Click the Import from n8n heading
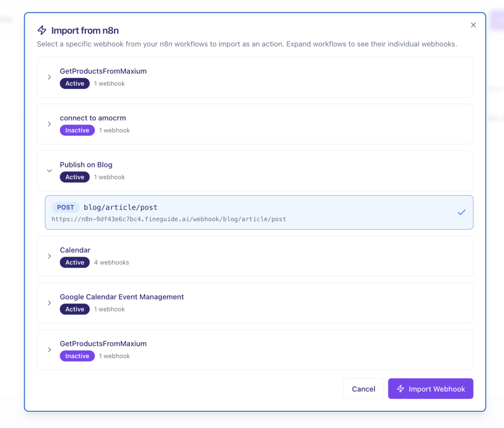Screen dimensions: 504x428 85,31
